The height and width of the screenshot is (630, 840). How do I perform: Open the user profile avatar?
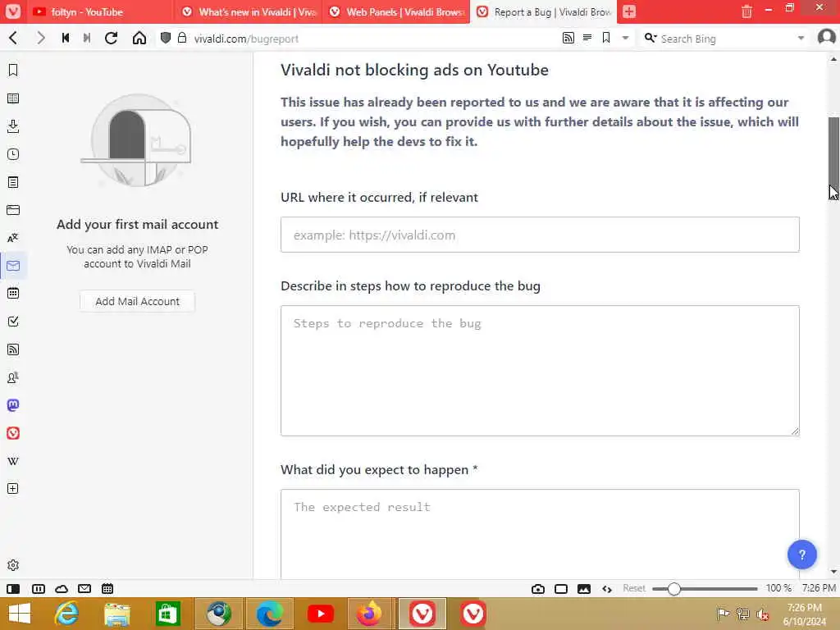tap(827, 38)
